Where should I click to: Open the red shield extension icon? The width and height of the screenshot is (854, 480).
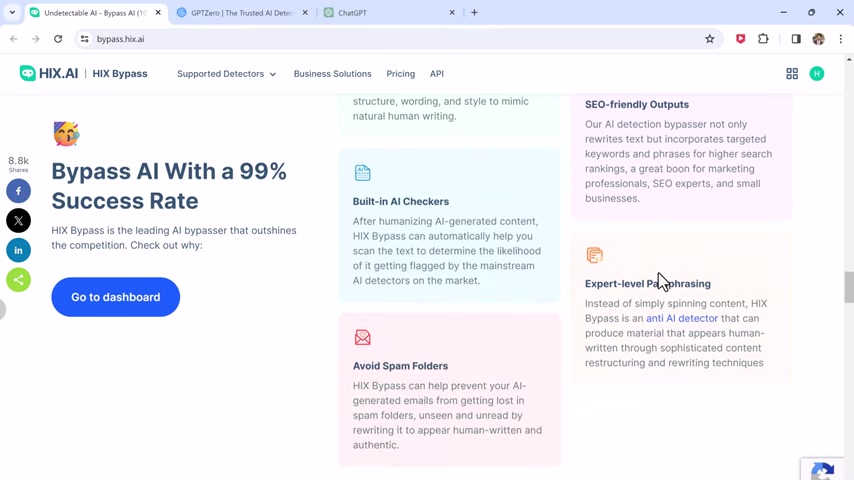tap(740, 39)
